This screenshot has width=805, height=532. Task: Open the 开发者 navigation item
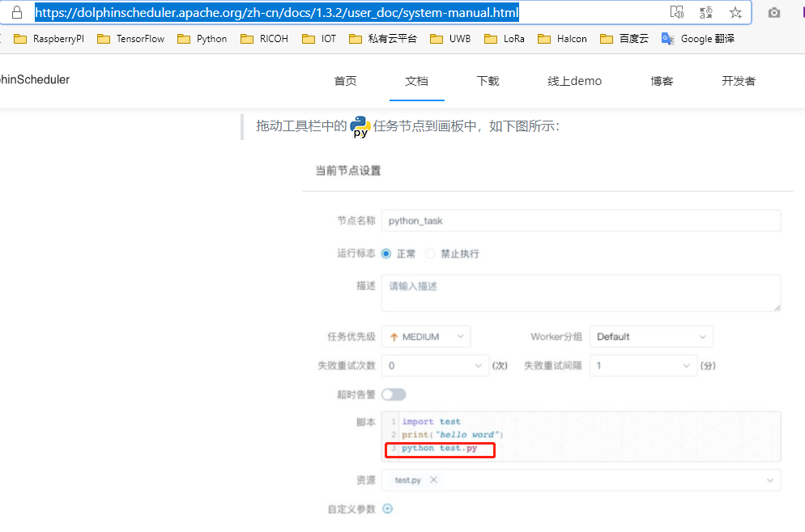[x=739, y=81]
